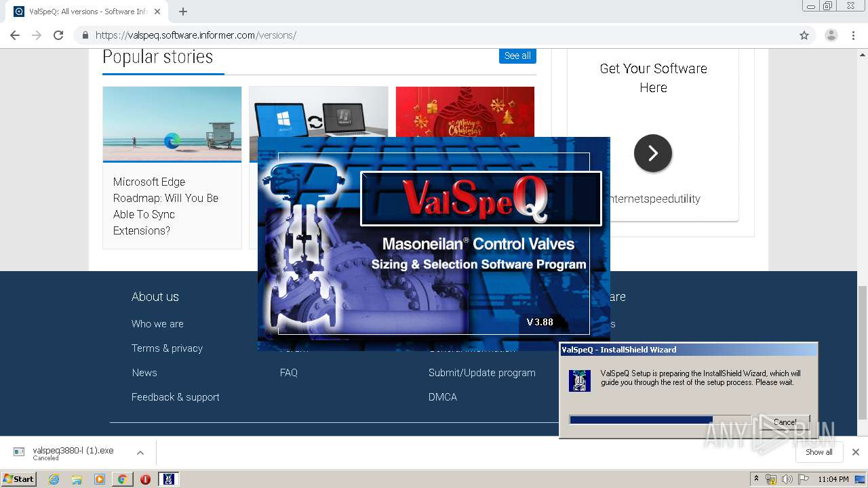Close the downloads bar
This screenshot has height=488, width=868.
856,452
